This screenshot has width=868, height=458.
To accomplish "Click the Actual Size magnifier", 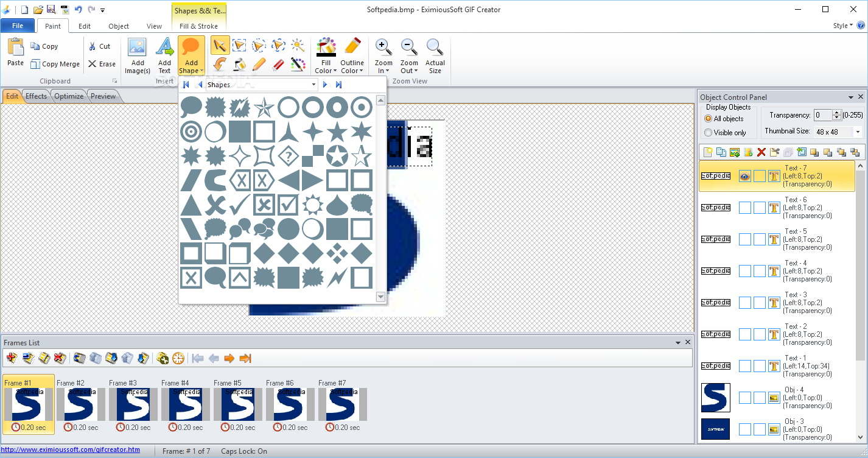I will coord(435,48).
